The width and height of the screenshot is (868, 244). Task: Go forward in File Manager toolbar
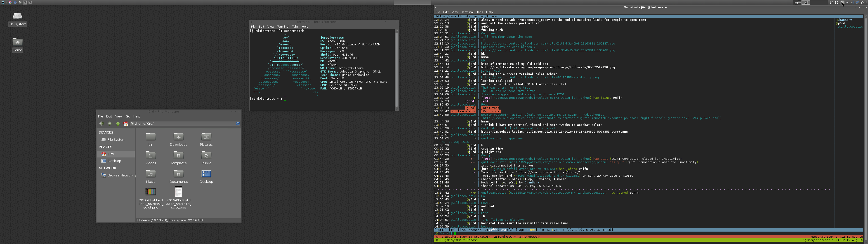coord(109,124)
